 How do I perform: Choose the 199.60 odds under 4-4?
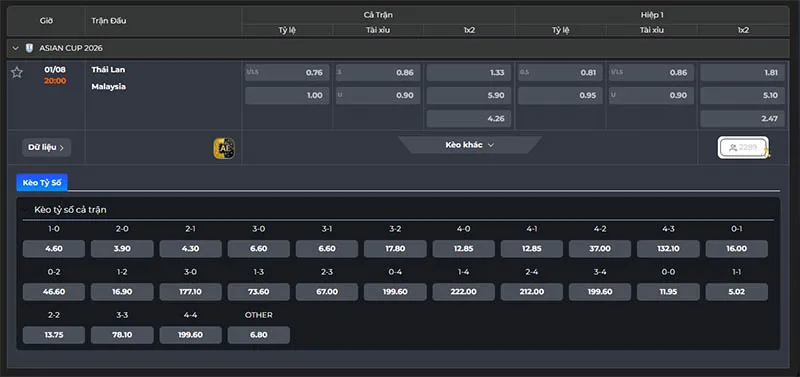point(190,335)
